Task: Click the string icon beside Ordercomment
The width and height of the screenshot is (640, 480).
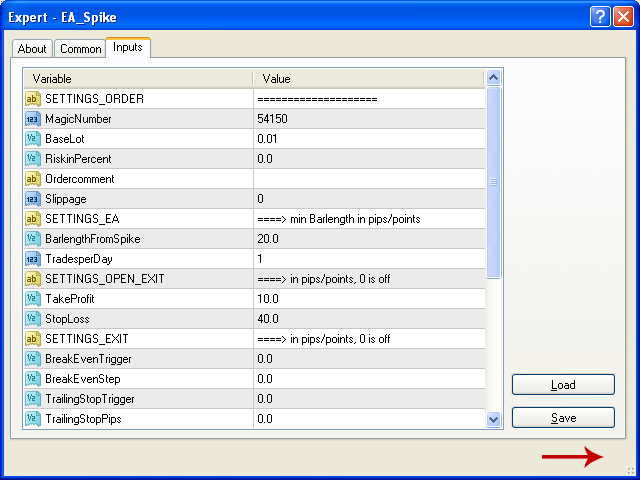Action: click(32, 179)
